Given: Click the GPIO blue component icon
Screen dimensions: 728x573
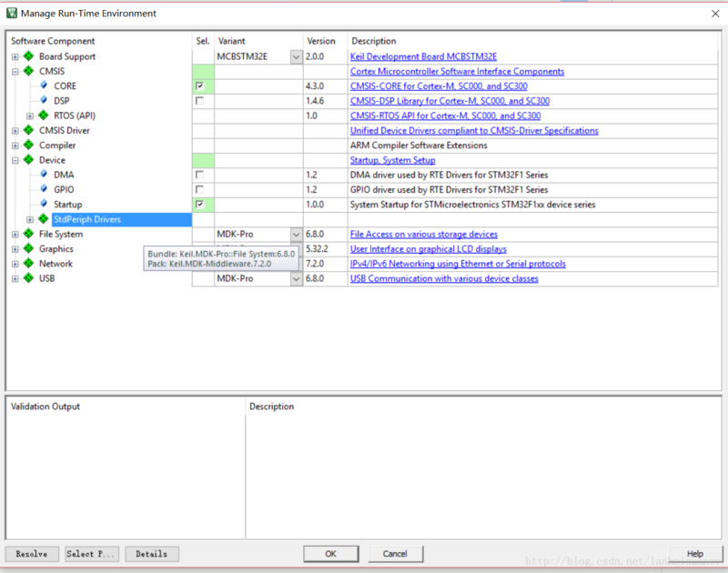Looking at the screenshot, I should point(44,189).
